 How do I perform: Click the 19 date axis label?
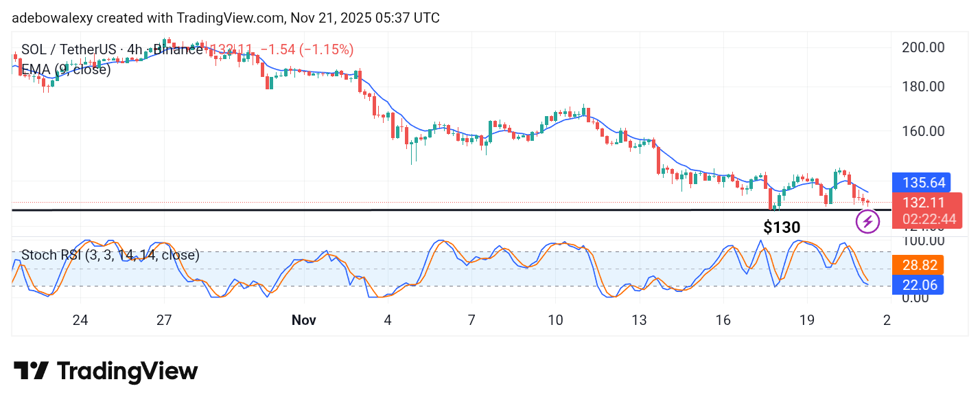pos(807,320)
